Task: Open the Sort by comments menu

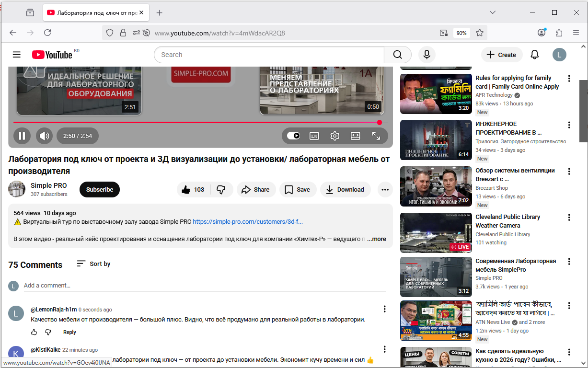Action: coord(94,264)
